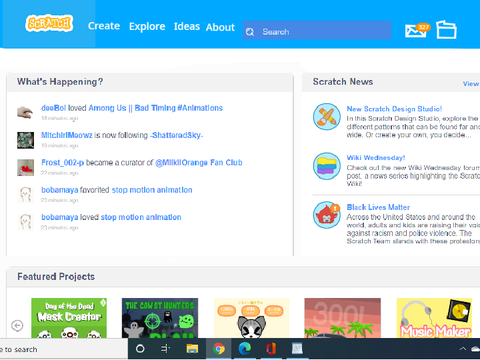Viewport: 480px width, 360px height.
Task: Open the Create menu item
Action: (x=104, y=26)
